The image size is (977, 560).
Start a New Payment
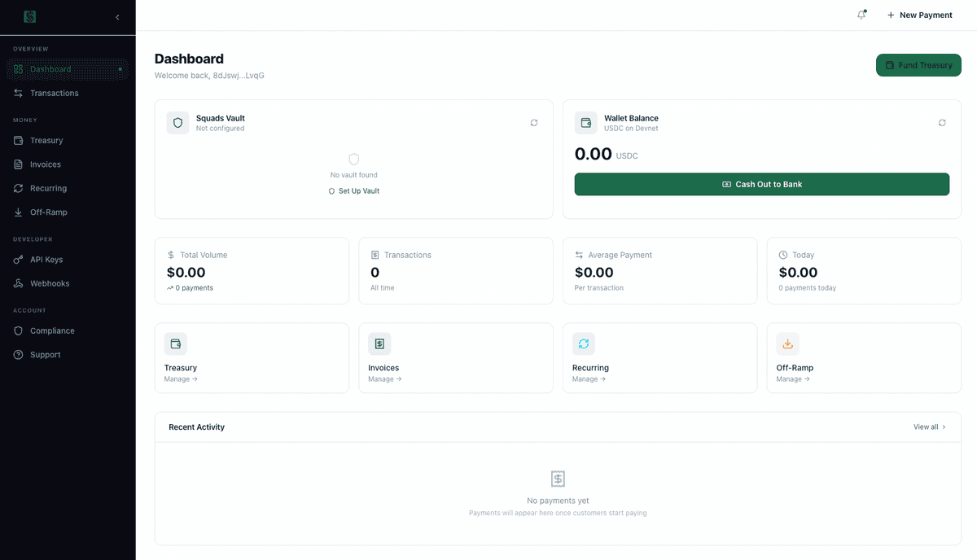coord(919,15)
